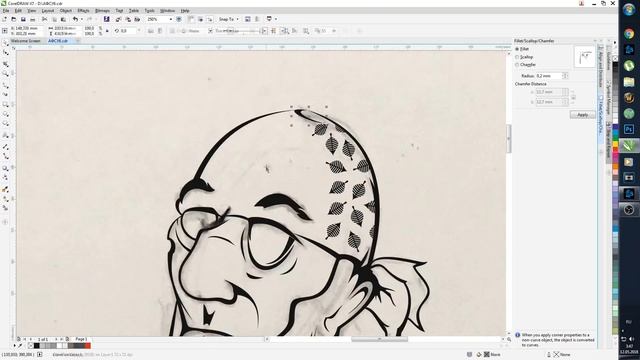Click the Apply button

click(x=582, y=115)
